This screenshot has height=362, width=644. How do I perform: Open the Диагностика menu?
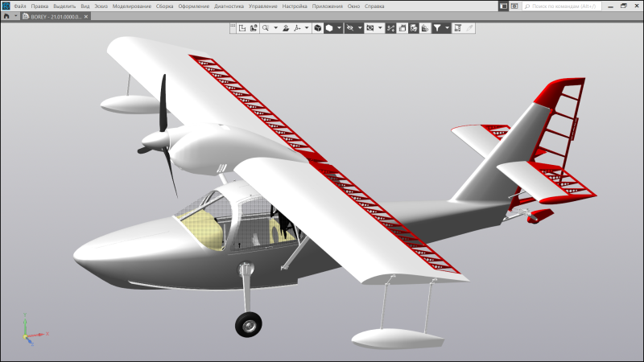coord(229,6)
